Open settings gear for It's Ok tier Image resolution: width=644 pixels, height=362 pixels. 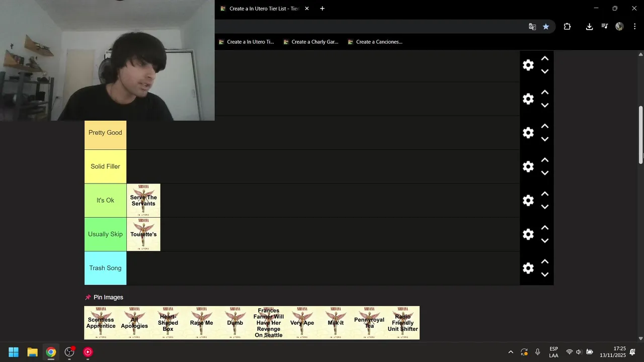(x=528, y=200)
